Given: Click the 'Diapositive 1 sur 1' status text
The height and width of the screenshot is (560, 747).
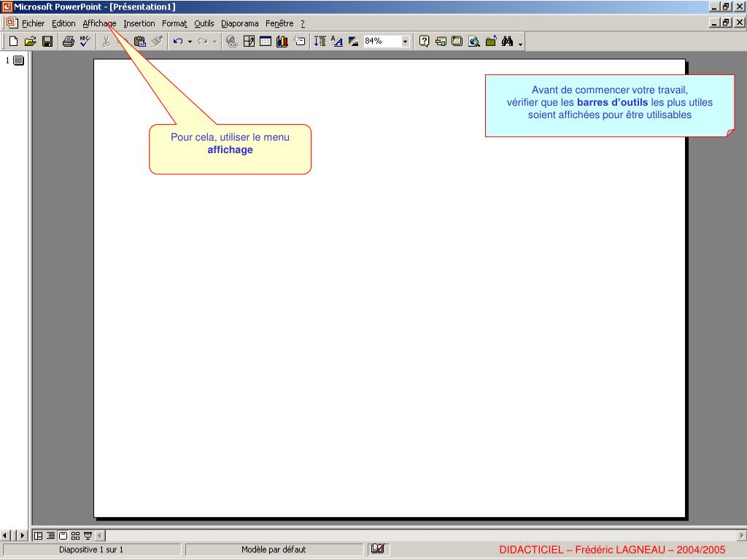Looking at the screenshot, I should (x=91, y=550).
